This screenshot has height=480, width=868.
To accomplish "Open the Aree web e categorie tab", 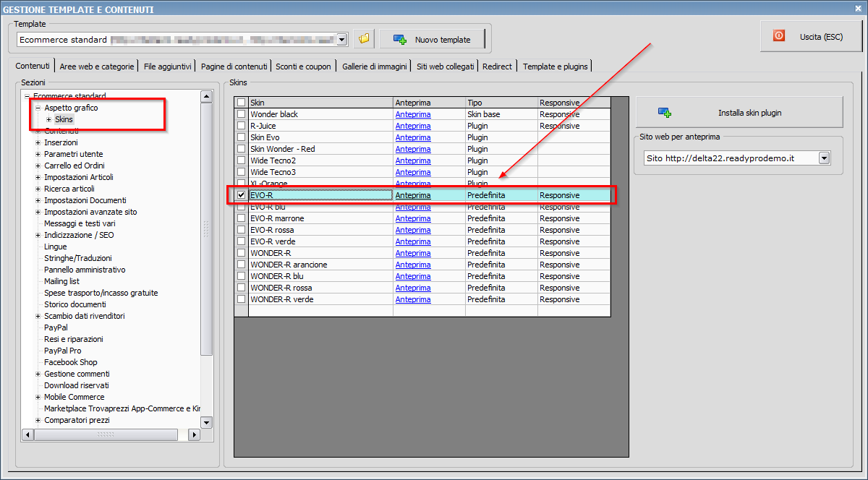I will tap(97, 67).
